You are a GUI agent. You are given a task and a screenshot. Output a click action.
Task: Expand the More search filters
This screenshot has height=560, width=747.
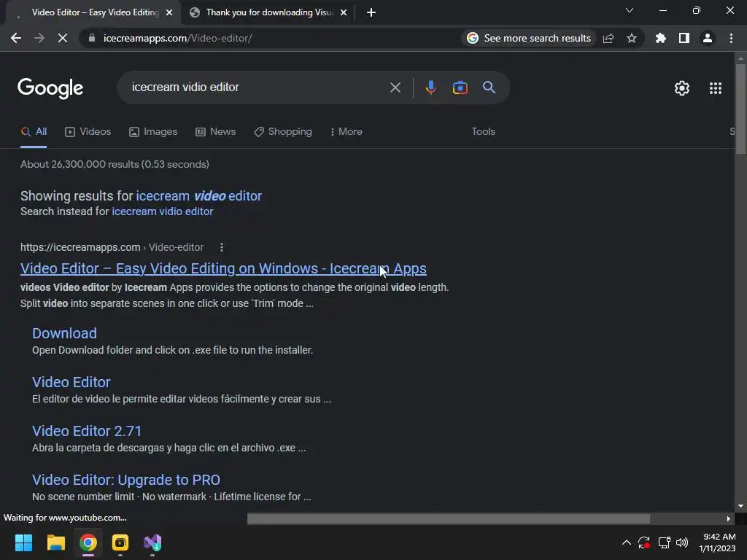[347, 131]
